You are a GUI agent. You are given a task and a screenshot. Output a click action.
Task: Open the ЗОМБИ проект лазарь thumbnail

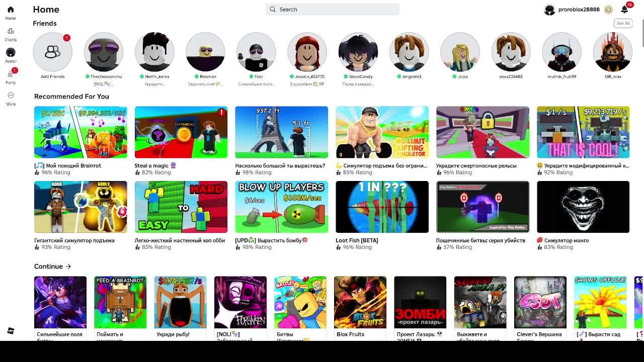[x=420, y=302]
